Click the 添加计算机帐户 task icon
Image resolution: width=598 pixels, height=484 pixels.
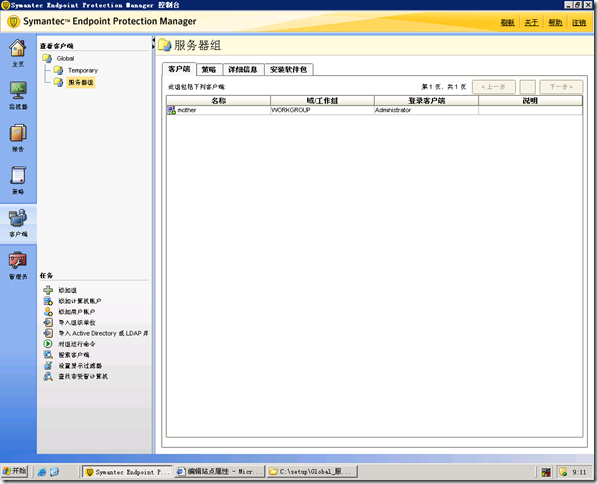(x=48, y=301)
